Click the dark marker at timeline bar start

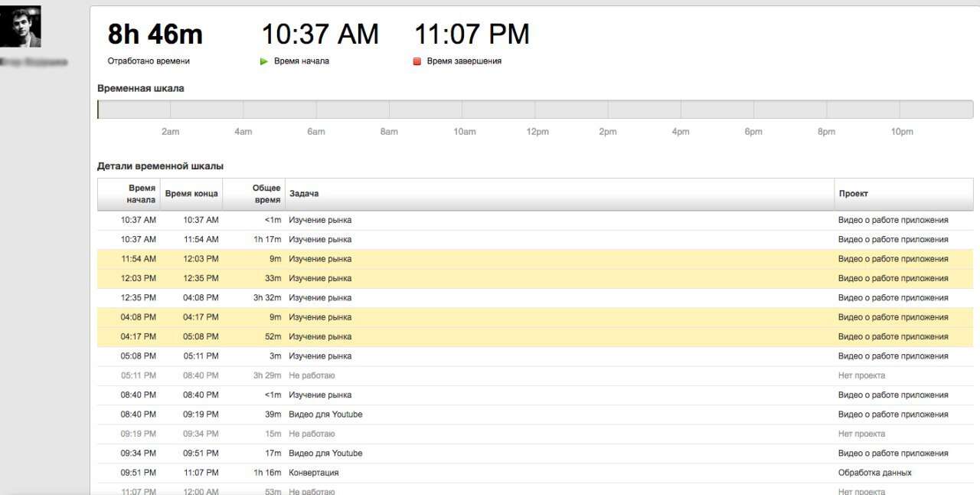tap(98, 110)
